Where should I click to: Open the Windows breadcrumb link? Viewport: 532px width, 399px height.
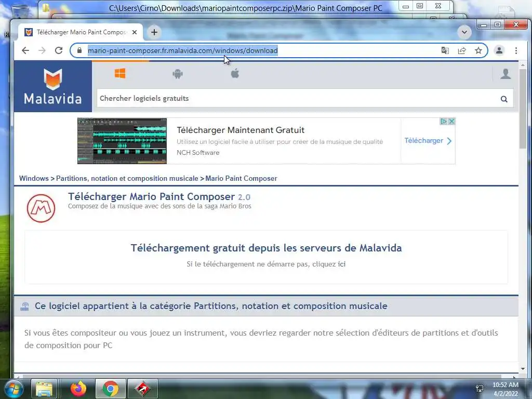click(34, 179)
